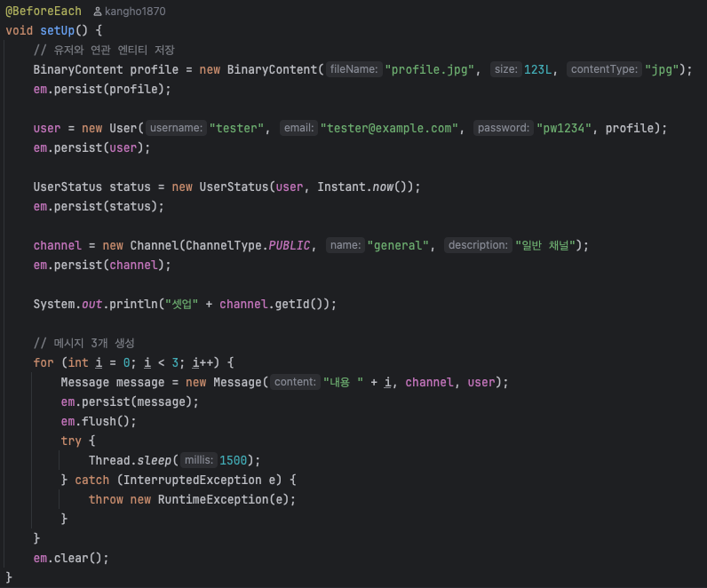Click InterruptedException in the catch clause

point(192,480)
